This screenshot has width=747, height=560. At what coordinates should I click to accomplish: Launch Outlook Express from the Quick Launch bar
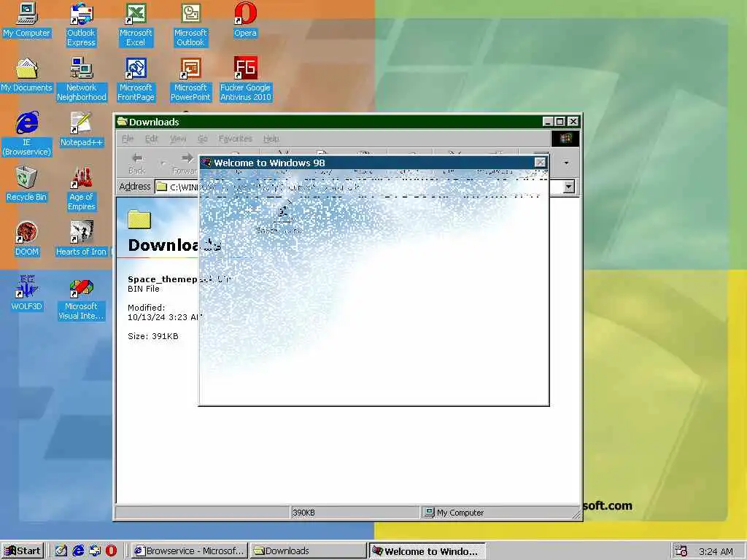(x=95, y=551)
